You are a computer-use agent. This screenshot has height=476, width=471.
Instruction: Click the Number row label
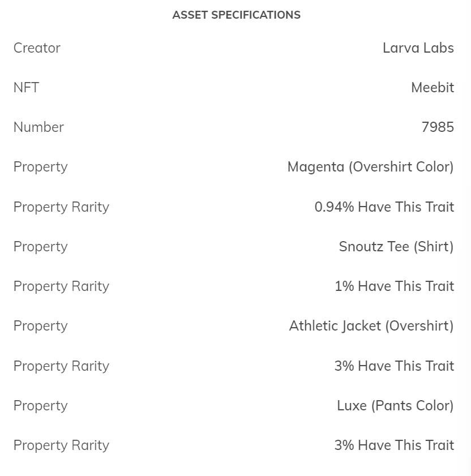coord(38,127)
